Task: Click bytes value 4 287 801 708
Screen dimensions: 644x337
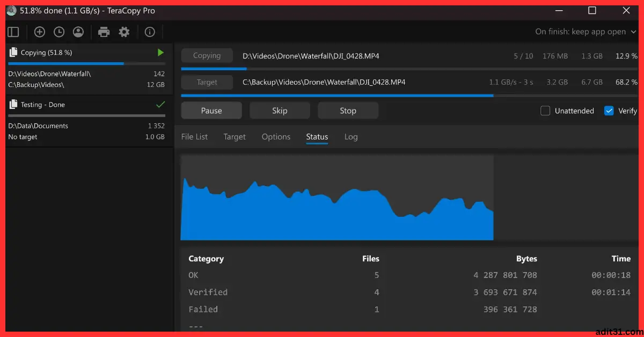Action: pos(505,275)
